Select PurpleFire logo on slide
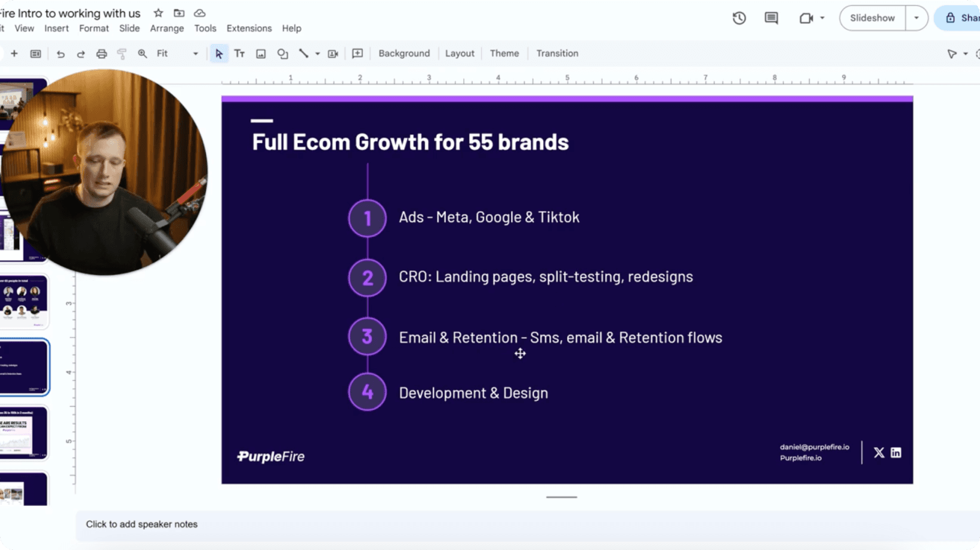This screenshot has height=550, width=980. 271,456
